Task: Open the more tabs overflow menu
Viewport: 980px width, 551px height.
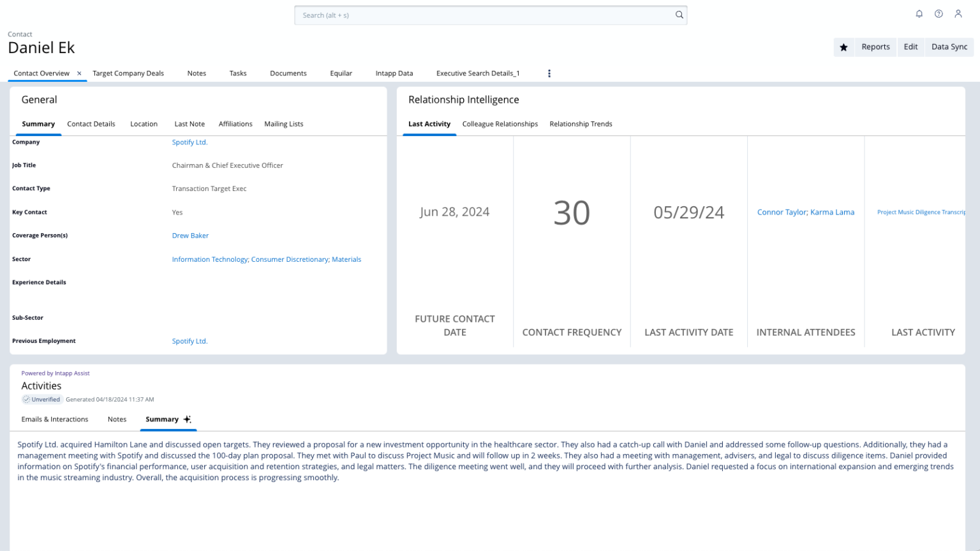Action: coord(549,73)
